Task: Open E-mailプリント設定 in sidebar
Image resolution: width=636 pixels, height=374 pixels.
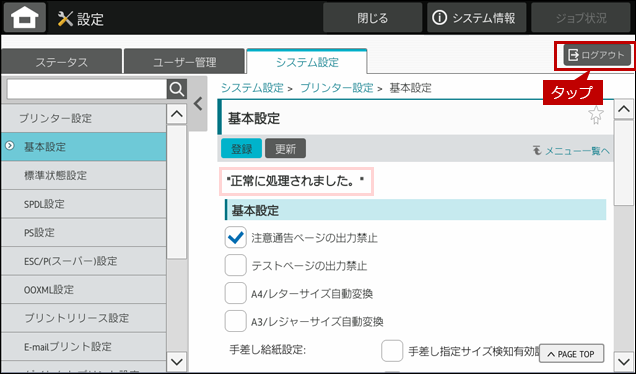Action: [x=84, y=346]
